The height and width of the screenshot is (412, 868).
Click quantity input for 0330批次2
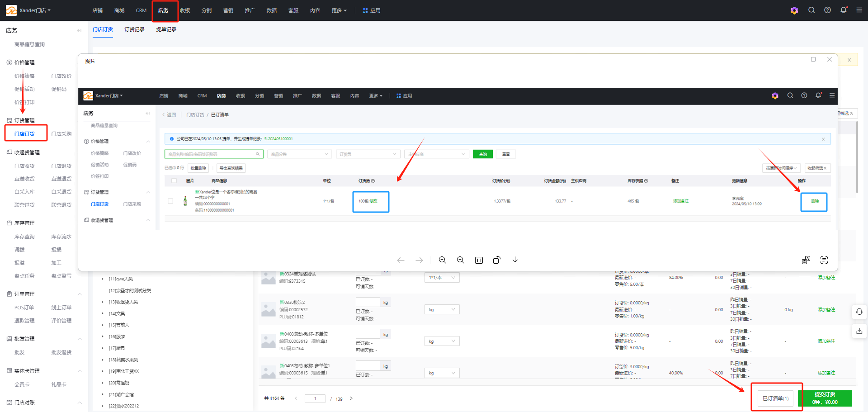tap(368, 302)
